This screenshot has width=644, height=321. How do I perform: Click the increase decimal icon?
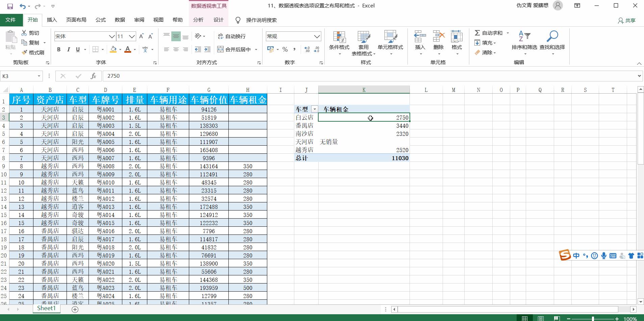pyautogui.click(x=306, y=49)
